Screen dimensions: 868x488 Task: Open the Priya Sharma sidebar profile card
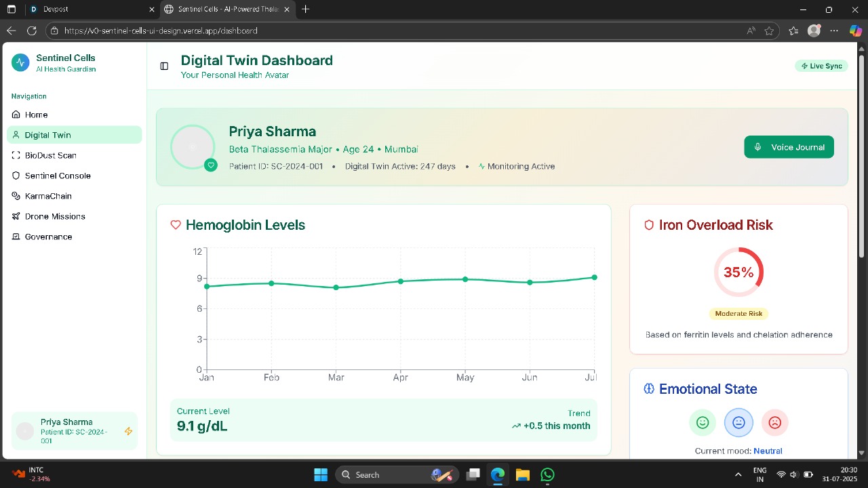click(75, 431)
